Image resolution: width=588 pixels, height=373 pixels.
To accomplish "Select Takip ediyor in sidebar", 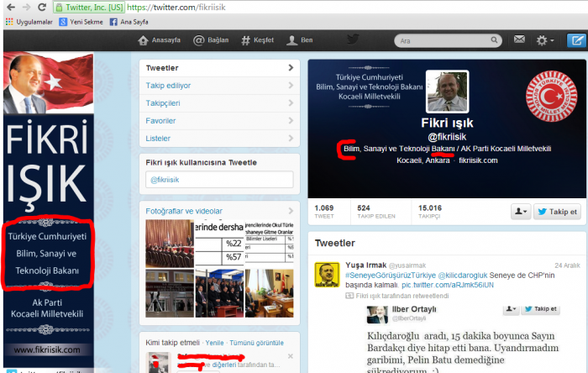I will pyautogui.click(x=168, y=86).
